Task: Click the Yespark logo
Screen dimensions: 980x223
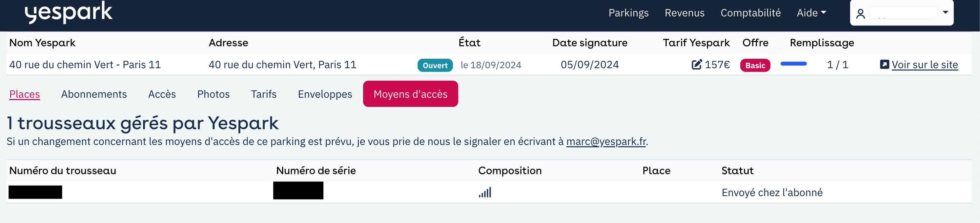Action: click(x=69, y=12)
